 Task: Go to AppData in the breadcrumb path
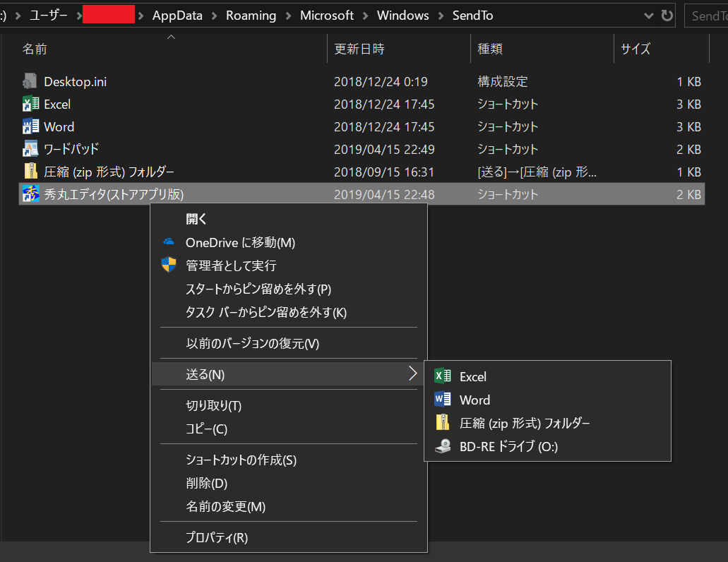[x=177, y=16]
